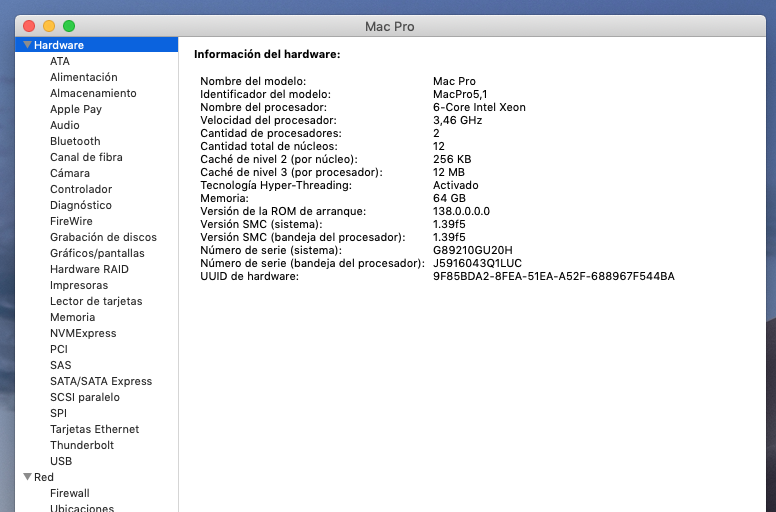Open the Alimentación section

84,77
